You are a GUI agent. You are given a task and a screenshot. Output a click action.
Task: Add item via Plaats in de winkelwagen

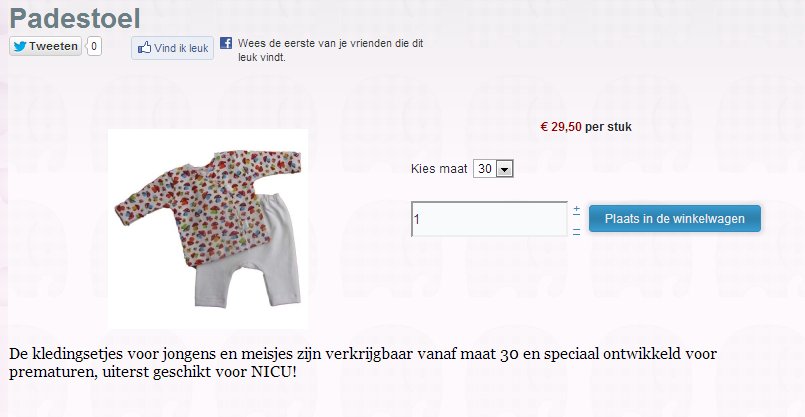(675, 218)
